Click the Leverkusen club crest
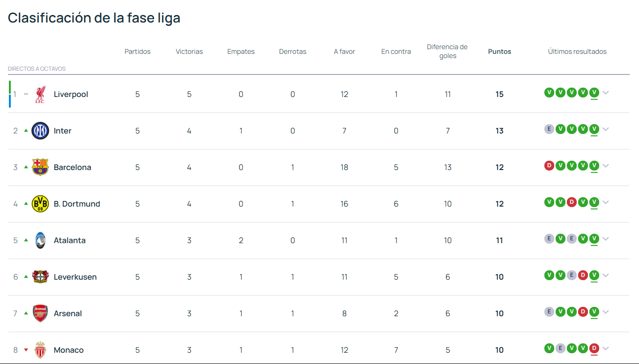 click(40, 277)
